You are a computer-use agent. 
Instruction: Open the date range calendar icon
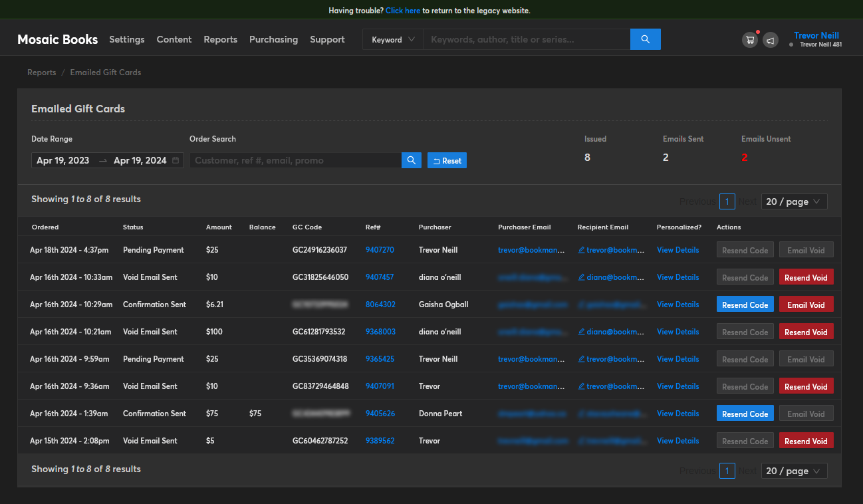[176, 160]
